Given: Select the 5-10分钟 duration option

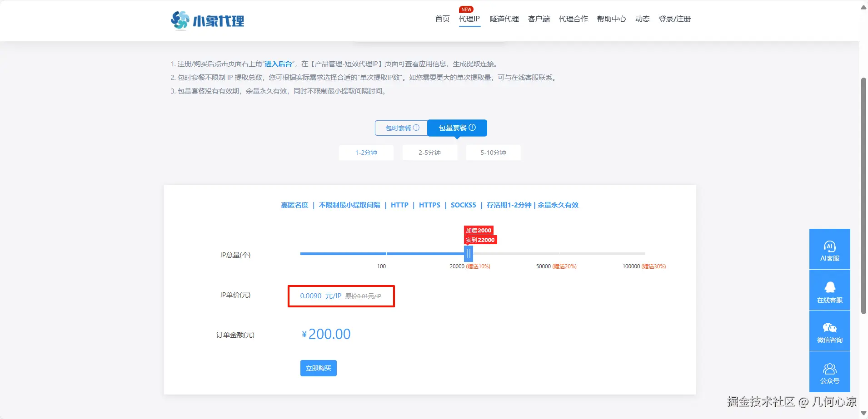Looking at the screenshot, I should 493,153.
